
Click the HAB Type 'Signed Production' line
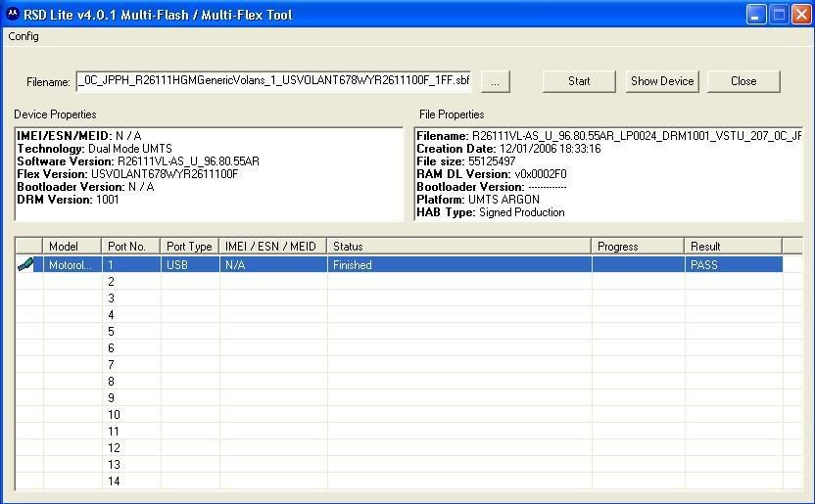491,212
